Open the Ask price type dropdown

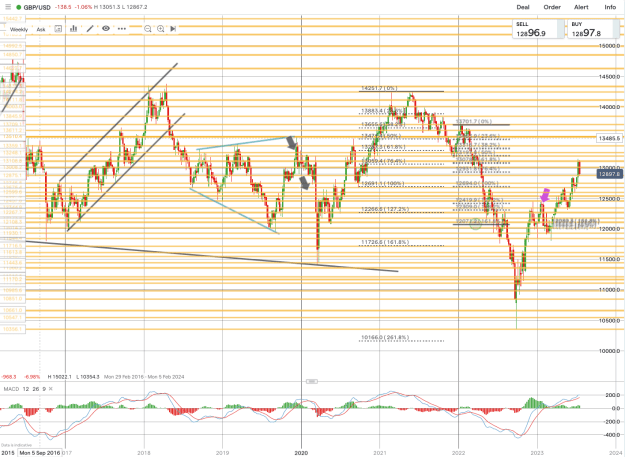point(41,29)
